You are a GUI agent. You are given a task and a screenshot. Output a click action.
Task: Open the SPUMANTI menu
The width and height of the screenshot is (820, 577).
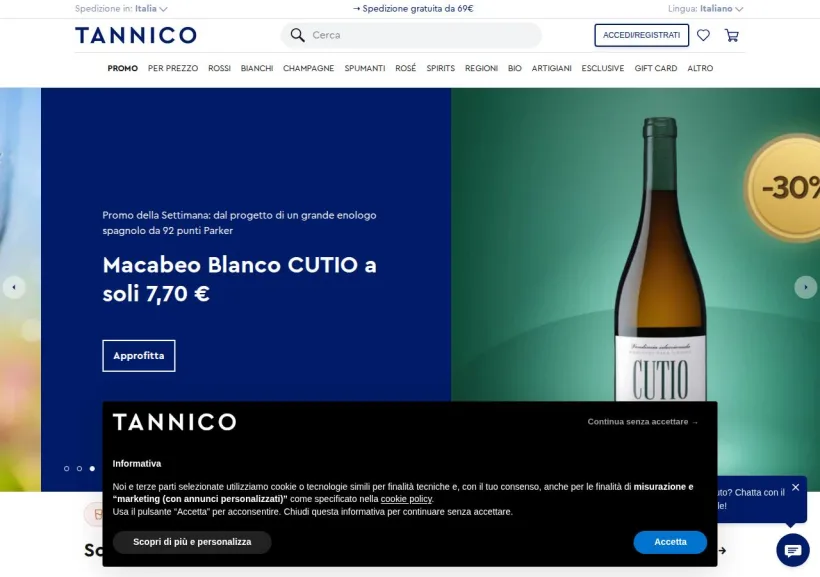coord(365,68)
